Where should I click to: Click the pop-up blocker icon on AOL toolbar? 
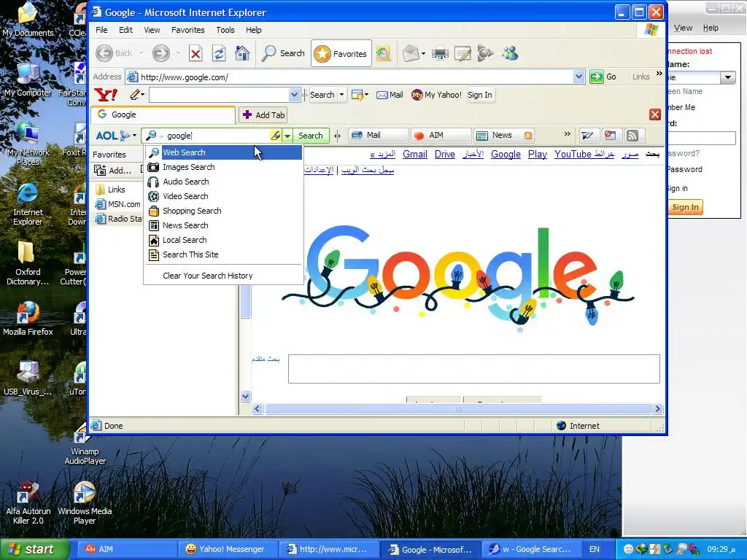click(610, 136)
